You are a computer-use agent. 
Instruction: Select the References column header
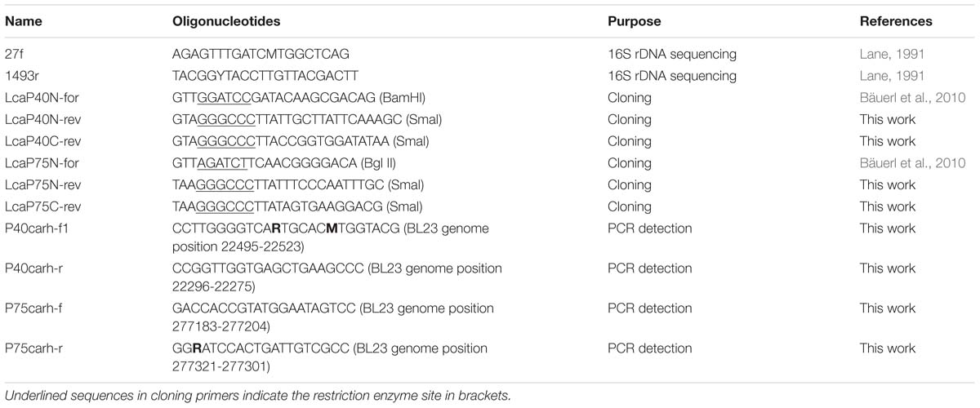click(x=896, y=22)
